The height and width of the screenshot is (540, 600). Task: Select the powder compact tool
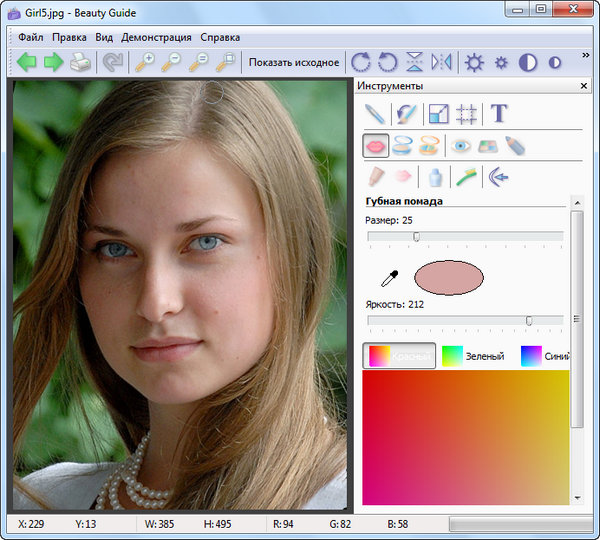[403, 146]
